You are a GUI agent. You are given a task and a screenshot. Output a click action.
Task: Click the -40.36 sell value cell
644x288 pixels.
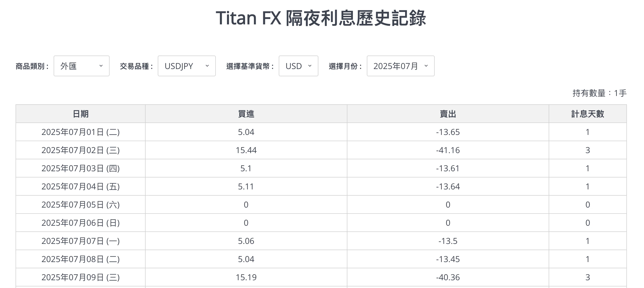pos(448,277)
